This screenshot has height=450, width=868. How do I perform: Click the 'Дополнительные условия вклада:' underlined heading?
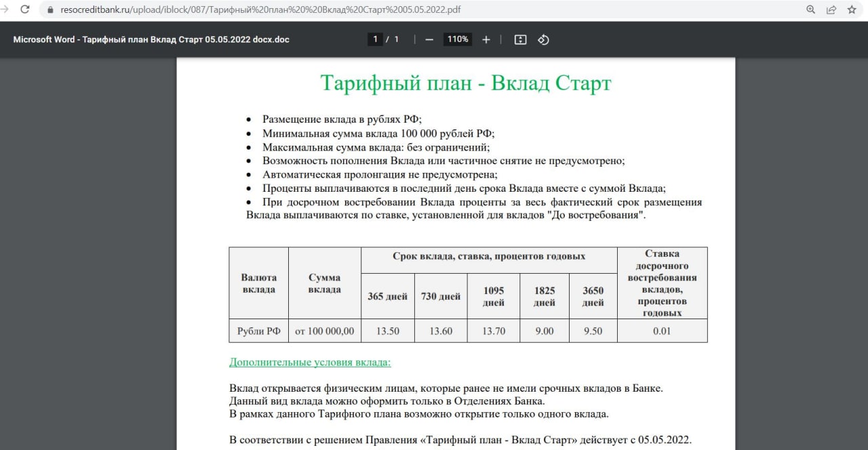[310, 363]
